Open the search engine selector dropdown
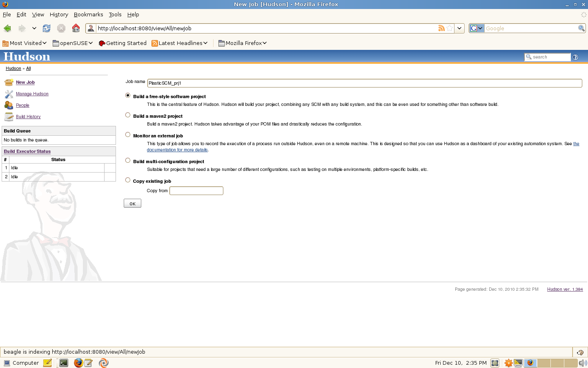The height and width of the screenshot is (368, 588). [x=477, y=28]
